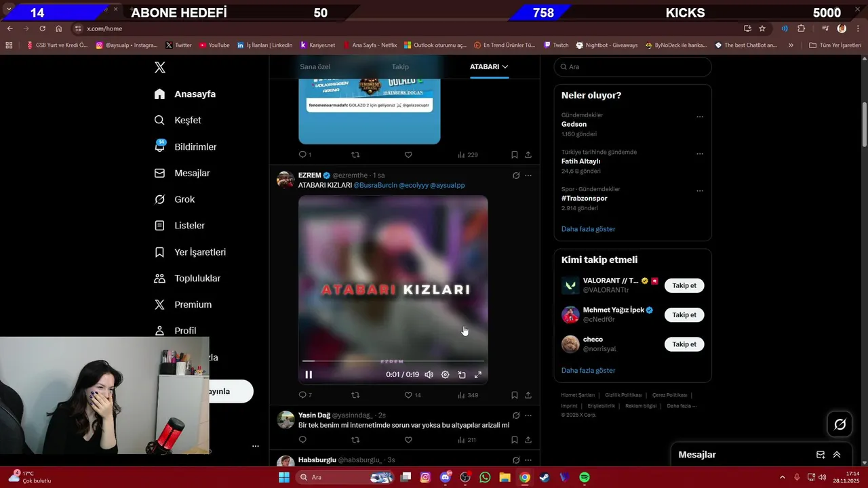The height and width of the screenshot is (488, 868).
Task: Bookmark the EZREM post
Action: coord(515,394)
